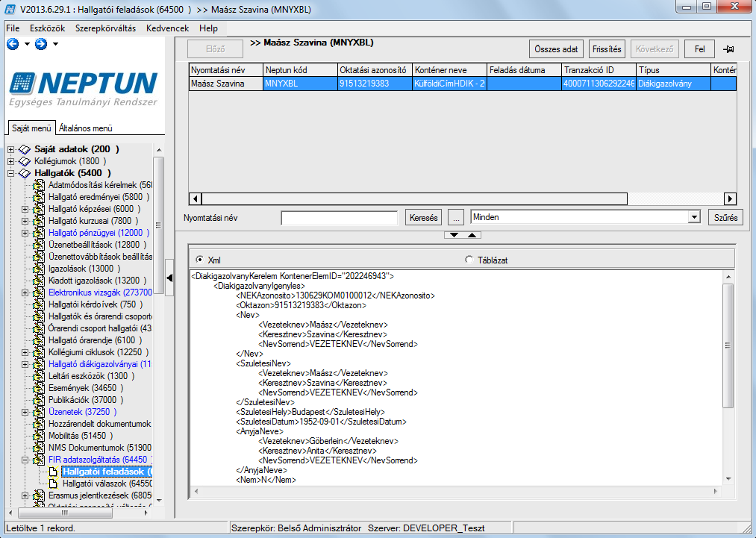Click the Leltári eszközök folder icon
Screen dimensions: 756x538
click(x=39, y=376)
